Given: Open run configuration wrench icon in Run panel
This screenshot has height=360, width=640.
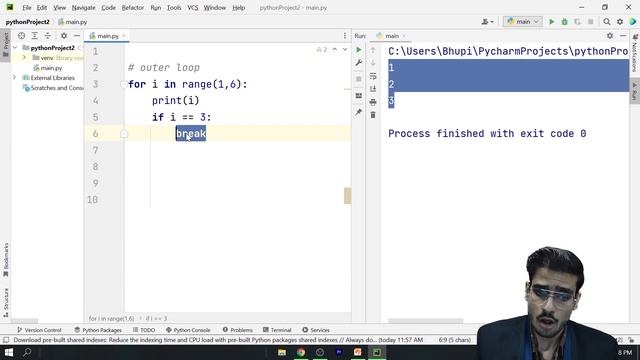Looking at the screenshot, I should tap(359, 63).
